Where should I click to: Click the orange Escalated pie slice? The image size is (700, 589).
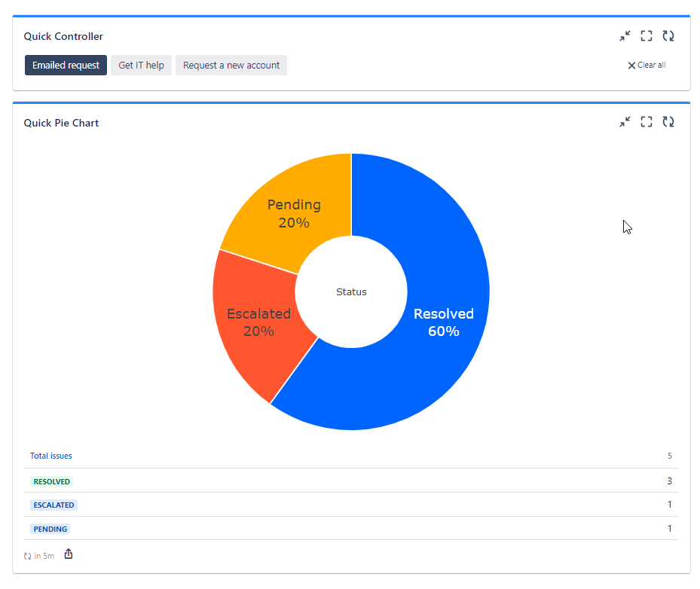pyautogui.click(x=260, y=324)
